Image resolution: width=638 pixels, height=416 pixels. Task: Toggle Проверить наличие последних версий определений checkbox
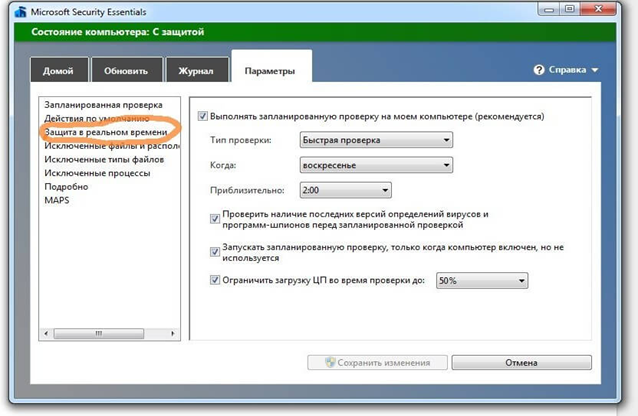tap(215, 219)
